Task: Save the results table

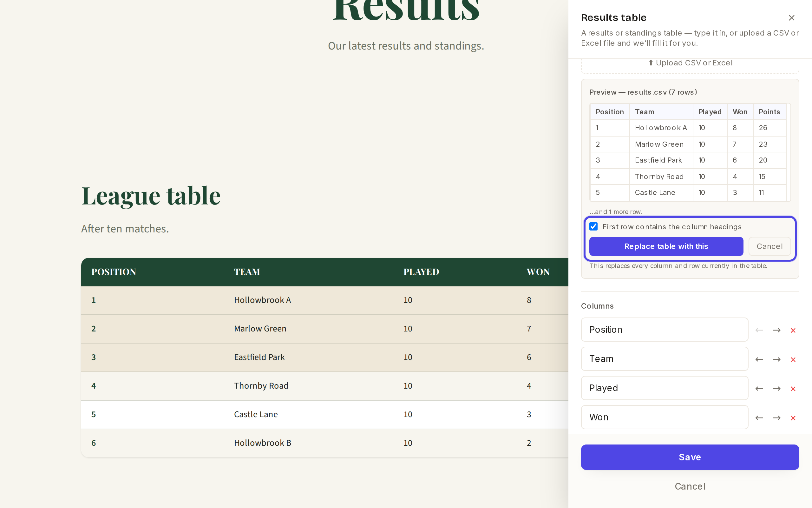Action: (690, 457)
